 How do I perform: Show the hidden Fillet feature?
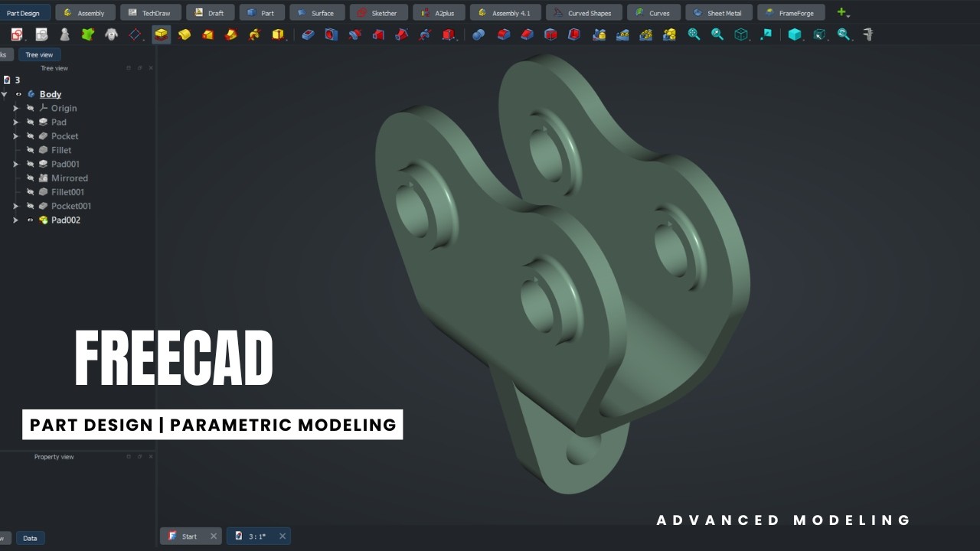click(x=31, y=150)
